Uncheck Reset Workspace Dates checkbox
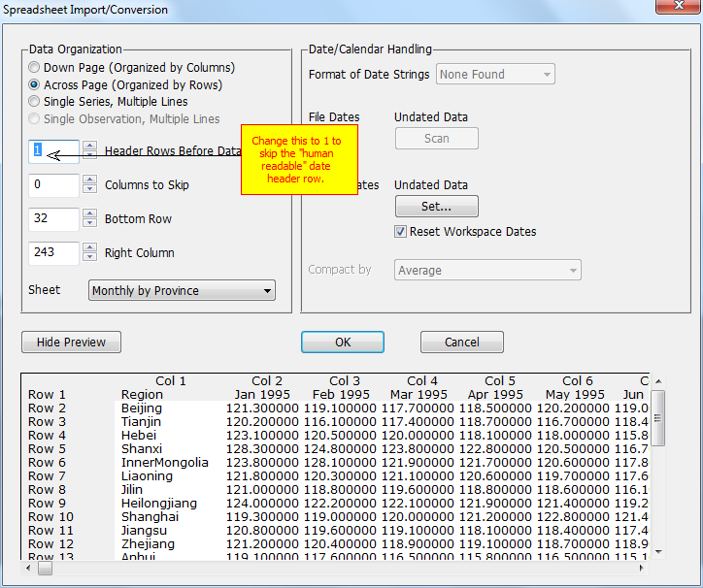703x588 pixels. pyautogui.click(x=400, y=232)
